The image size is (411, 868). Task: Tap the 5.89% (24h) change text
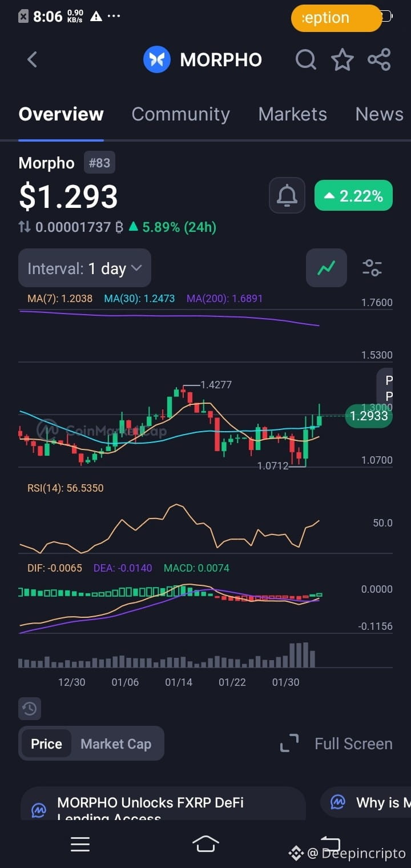click(x=179, y=227)
